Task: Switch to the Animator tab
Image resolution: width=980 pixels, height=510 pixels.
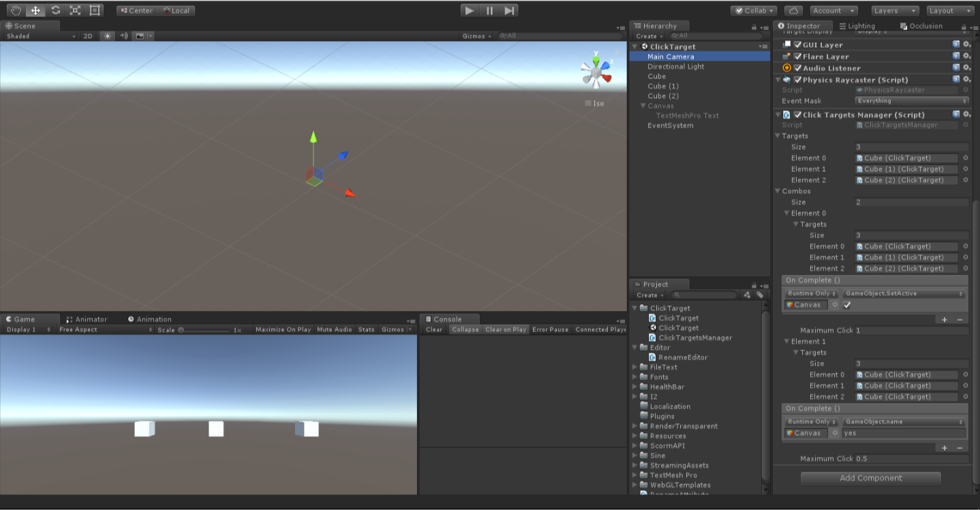Action: click(86, 319)
